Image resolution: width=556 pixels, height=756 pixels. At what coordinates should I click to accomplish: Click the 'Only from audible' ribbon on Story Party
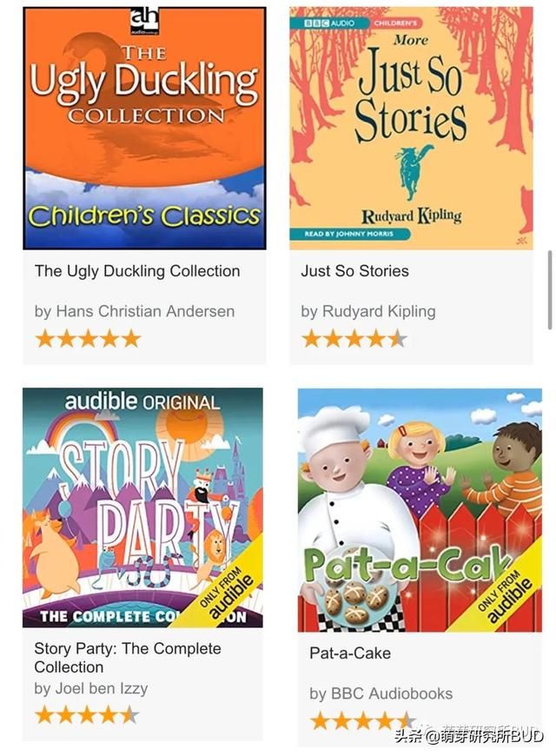(x=227, y=591)
